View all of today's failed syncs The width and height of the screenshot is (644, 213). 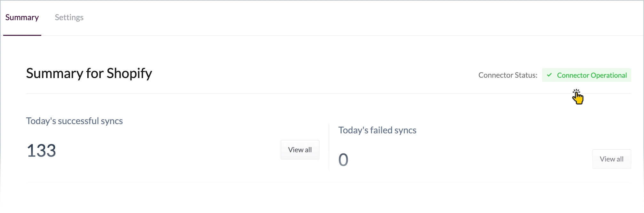pyautogui.click(x=611, y=159)
